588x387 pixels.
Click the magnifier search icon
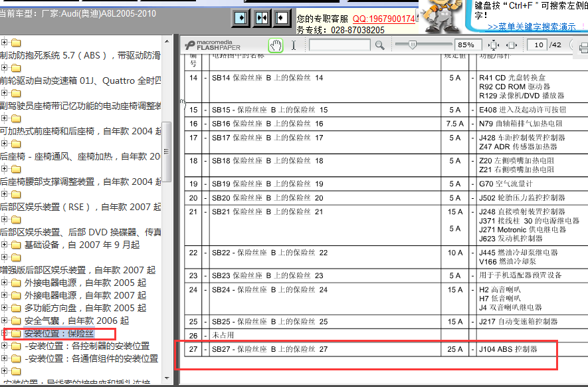(380, 45)
